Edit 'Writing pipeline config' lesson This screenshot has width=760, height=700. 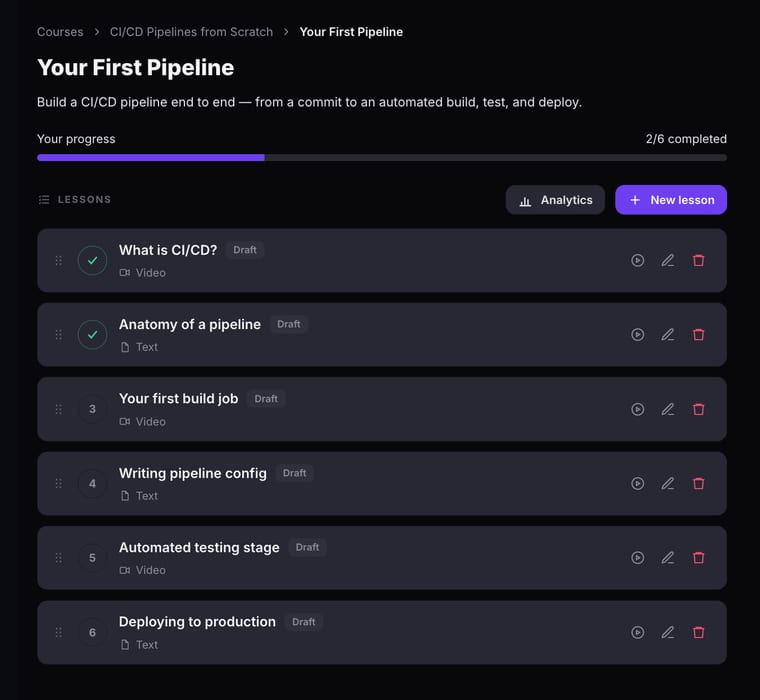pos(668,483)
